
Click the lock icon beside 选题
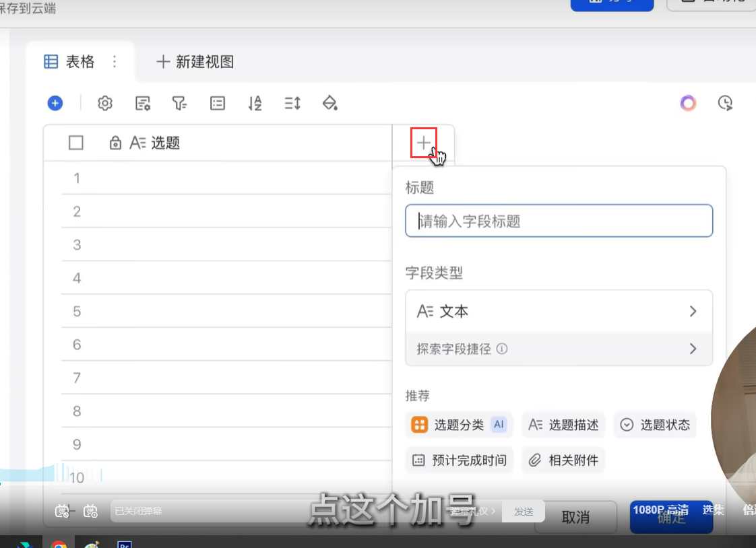tap(115, 143)
